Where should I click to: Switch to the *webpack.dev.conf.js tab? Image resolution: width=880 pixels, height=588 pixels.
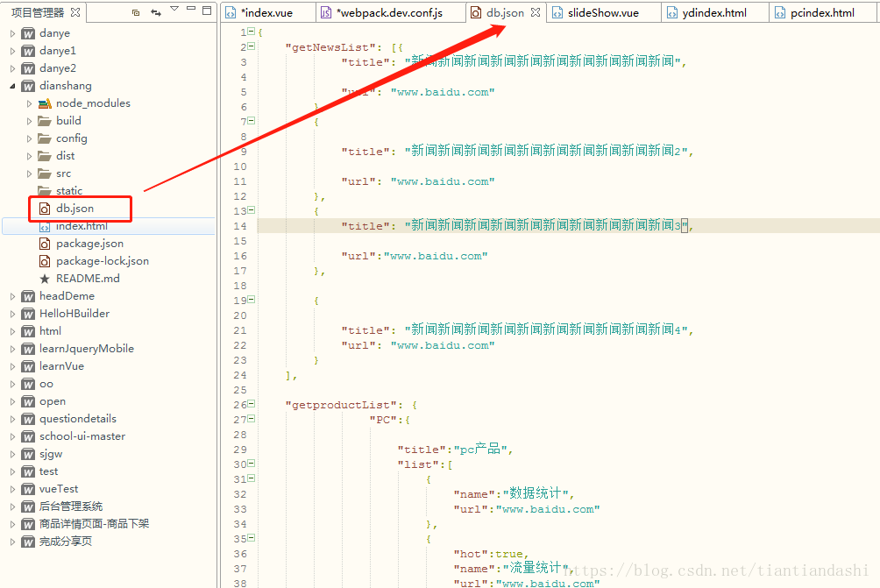[389, 12]
